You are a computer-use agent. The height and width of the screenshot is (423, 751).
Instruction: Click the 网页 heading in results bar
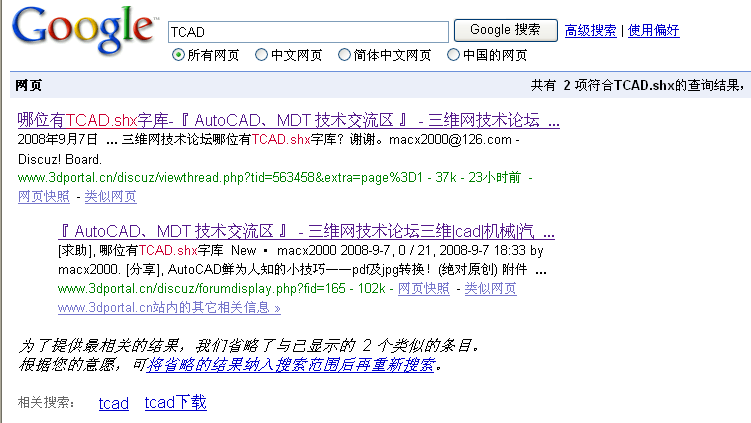(x=29, y=85)
